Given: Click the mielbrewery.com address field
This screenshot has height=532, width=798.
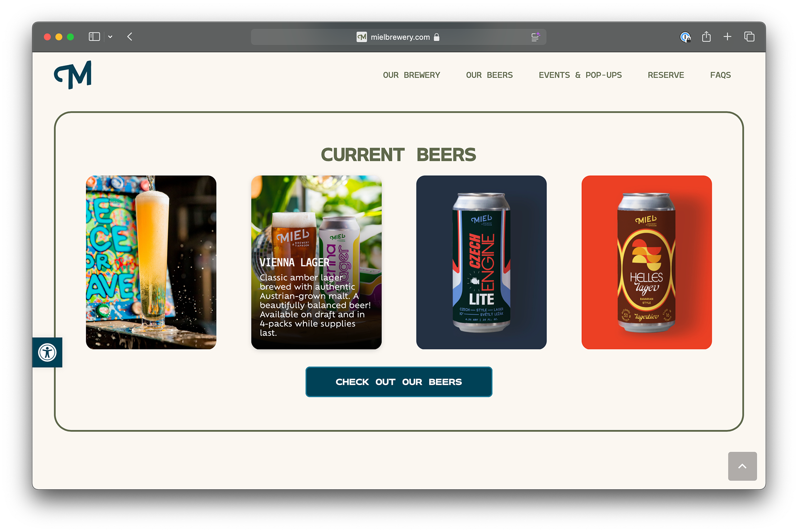Looking at the screenshot, I should click(399, 37).
